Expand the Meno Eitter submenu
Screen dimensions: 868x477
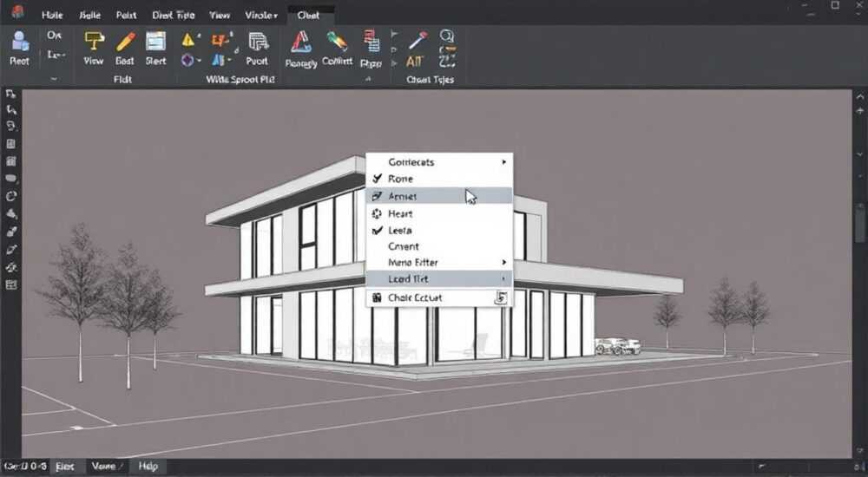pyautogui.click(x=439, y=262)
